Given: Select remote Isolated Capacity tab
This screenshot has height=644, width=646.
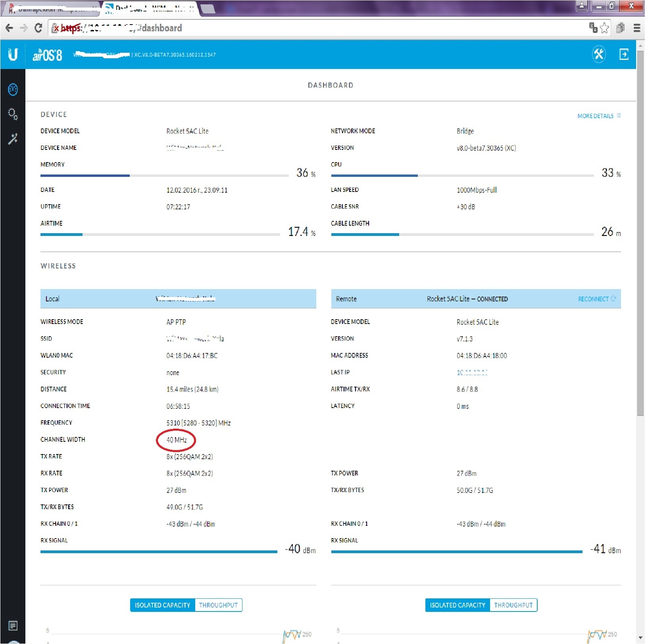Looking at the screenshot, I should pos(458,605).
